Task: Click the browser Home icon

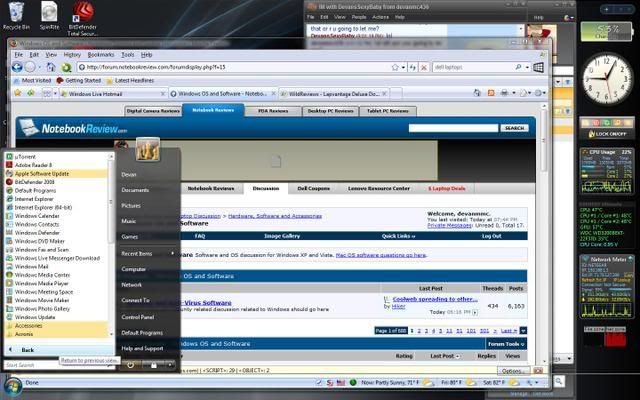Action: click(51, 67)
